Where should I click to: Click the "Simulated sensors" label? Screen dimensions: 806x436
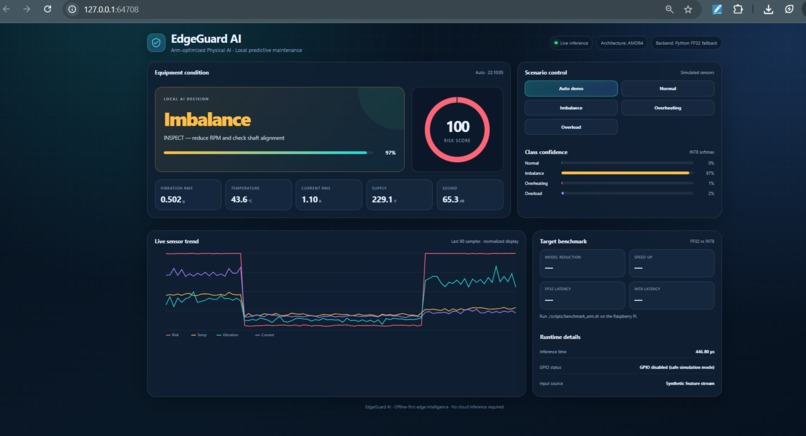[x=697, y=72]
